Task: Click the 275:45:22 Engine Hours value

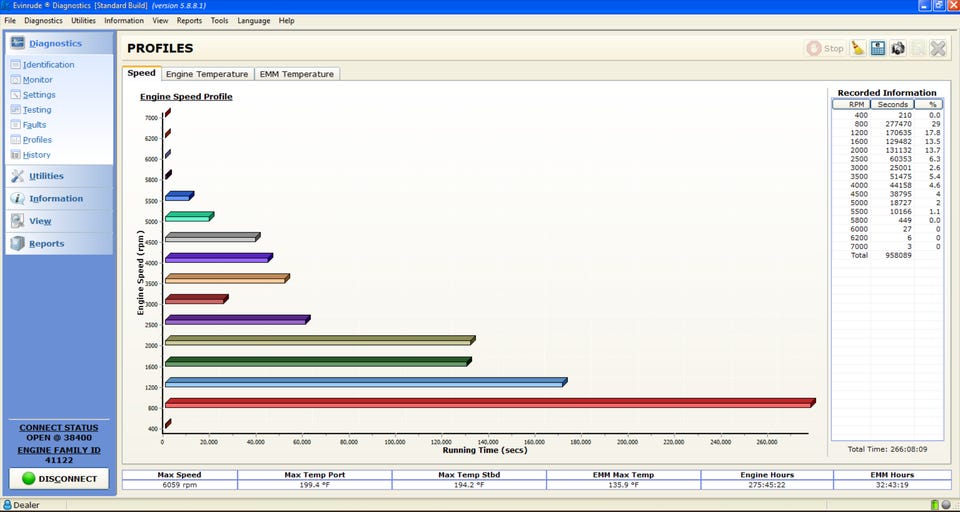Action: pyautogui.click(x=767, y=485)
